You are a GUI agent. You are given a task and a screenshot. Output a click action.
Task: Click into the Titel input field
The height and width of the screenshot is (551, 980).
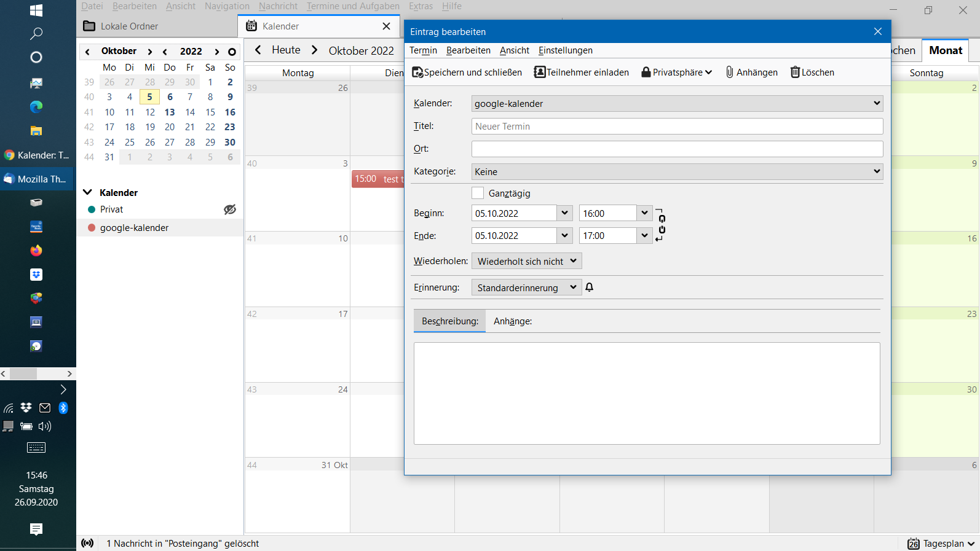(x=677, y=127)
